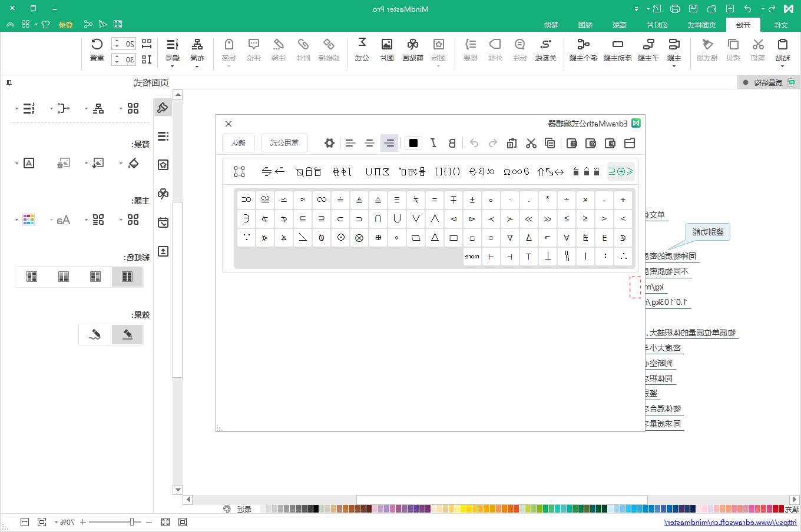Open theme font Aa dropdown
This screenshot has height=532, width=801.
pyautogui.click(x=51, y=220)
